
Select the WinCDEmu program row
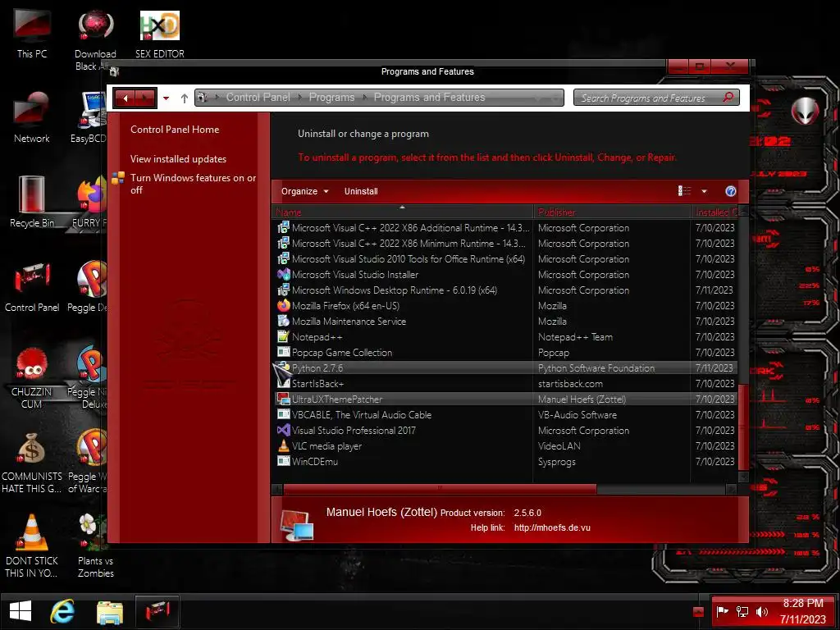(x=504, y=461)
